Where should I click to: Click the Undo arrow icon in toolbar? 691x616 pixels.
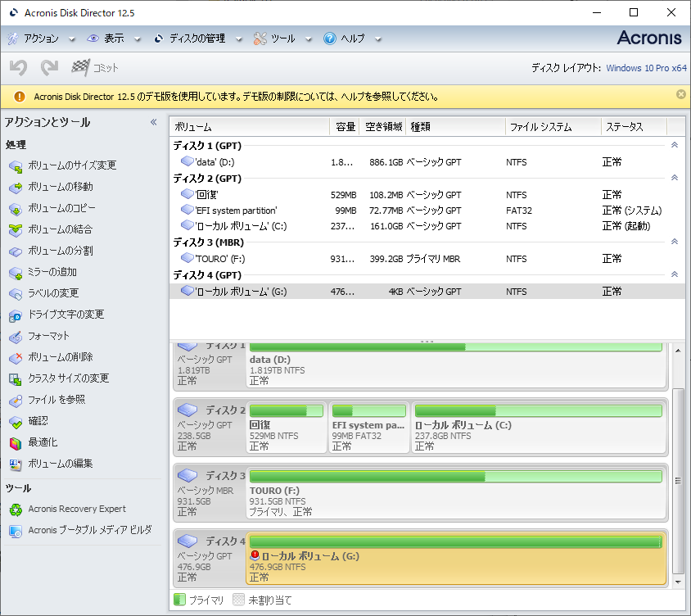coord(19,67)
